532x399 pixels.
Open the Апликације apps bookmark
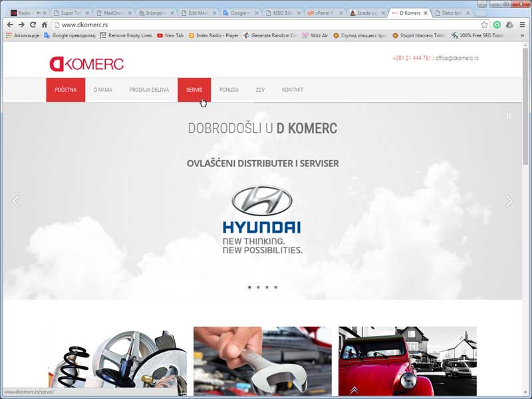(23, 35)
